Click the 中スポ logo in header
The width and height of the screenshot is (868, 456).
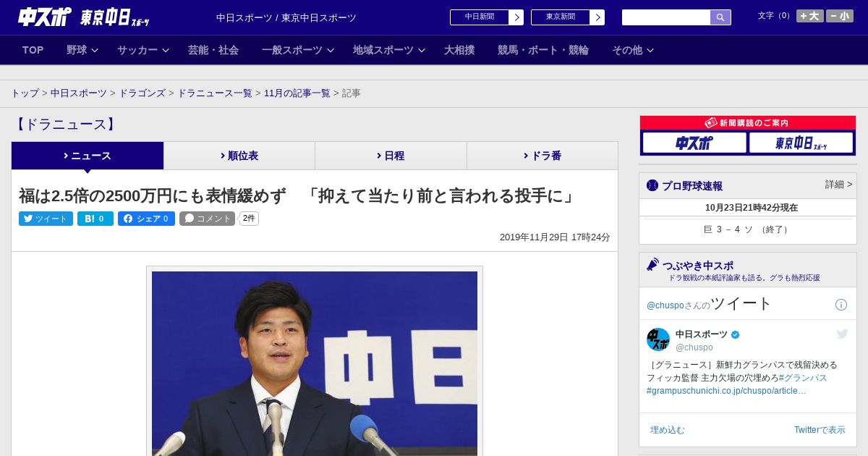tap(44, 16)
